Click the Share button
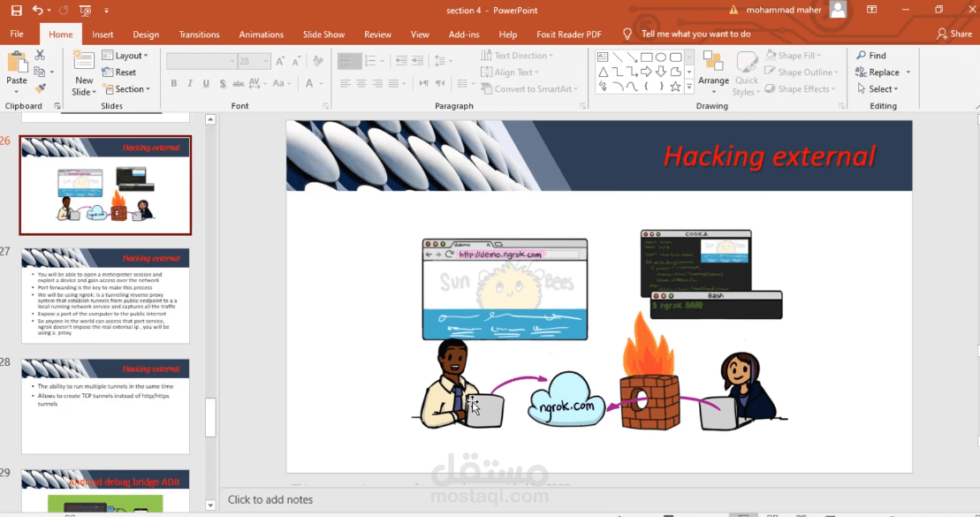980x517 pixels. (x=954, y=34)
